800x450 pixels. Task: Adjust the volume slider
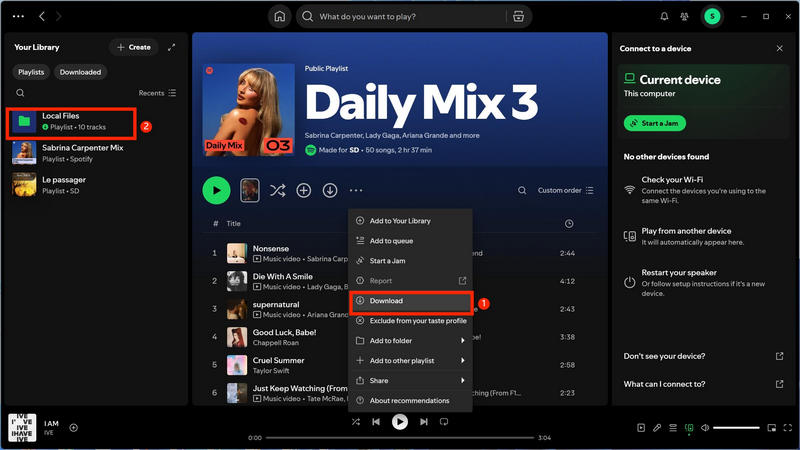point(736,428)
